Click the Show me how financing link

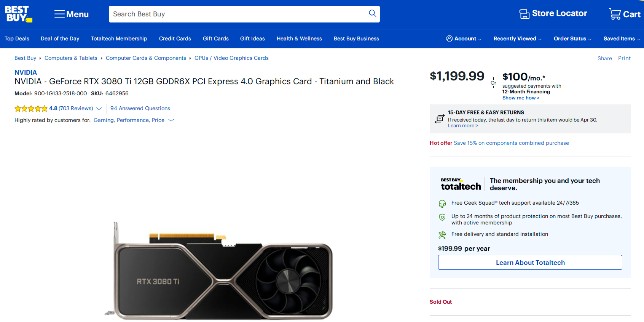click(x=520, y=98)
